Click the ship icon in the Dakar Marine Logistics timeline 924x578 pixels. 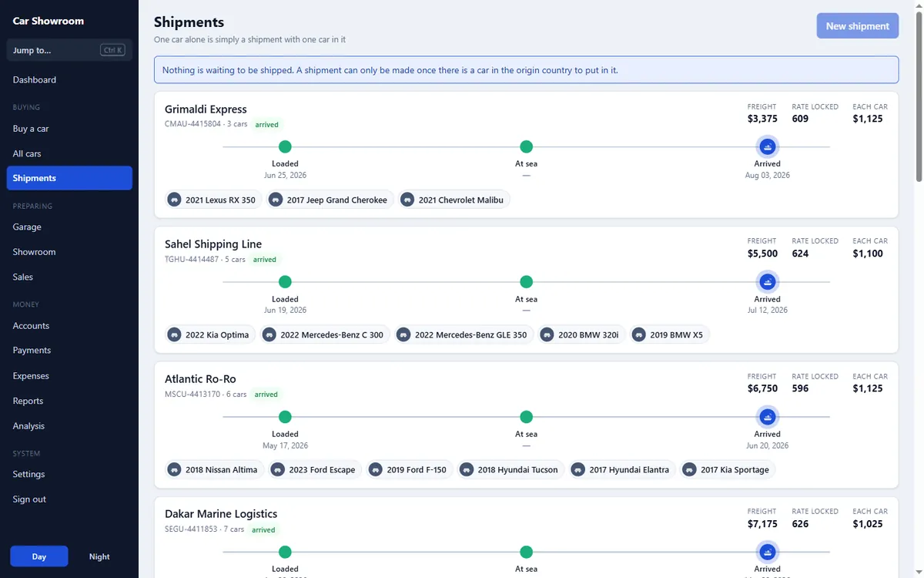pos(768,552)
